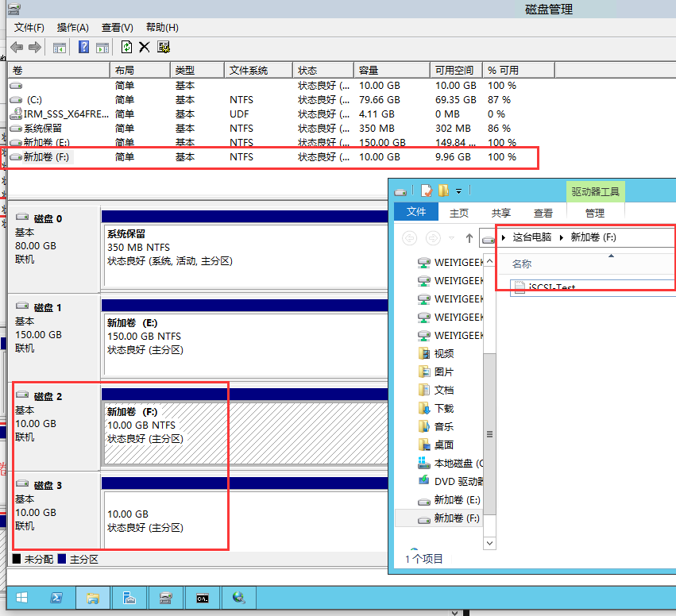Screen dimensions: 676x616
Task: Click the Delete X icon in toolbar
Action: pos(145,47)
